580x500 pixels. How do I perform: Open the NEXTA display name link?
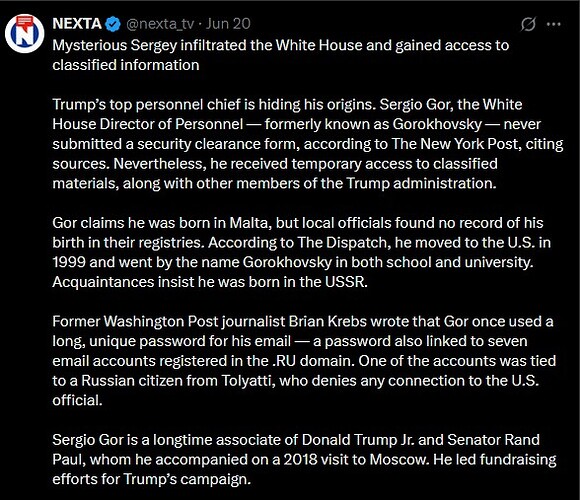(x=77, y=24)
